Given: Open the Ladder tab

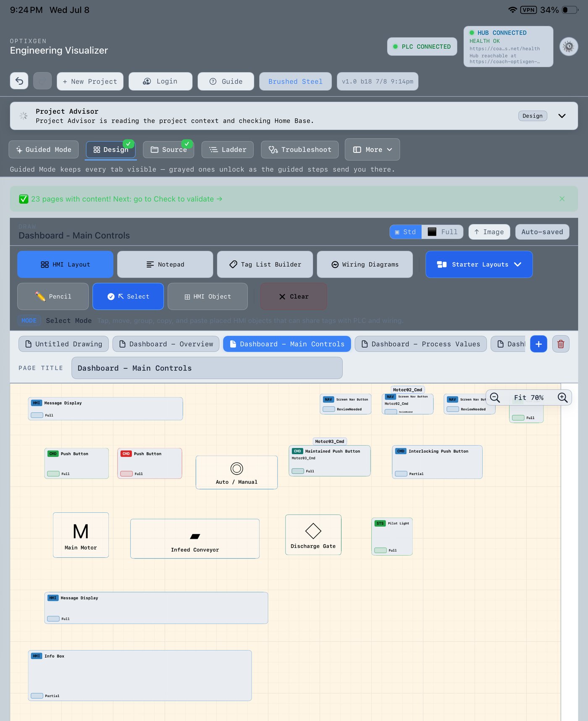Looking at the screenshot, I should (228, 149).
